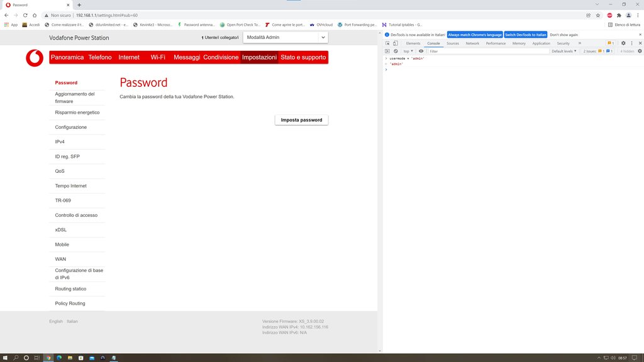Open Windows taskbar search
Screen dimensions: 644x362
tap(16, 358)
